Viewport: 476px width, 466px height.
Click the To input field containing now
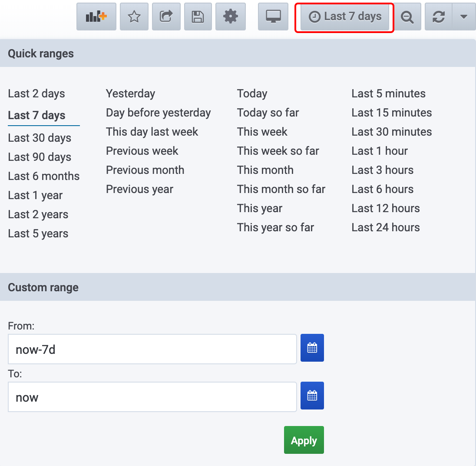pos(152,397)
